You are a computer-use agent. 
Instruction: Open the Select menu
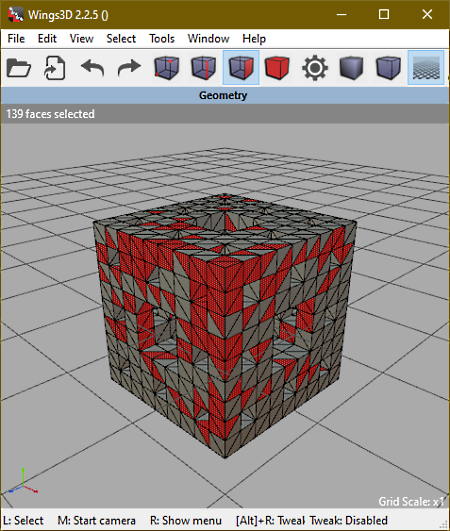pos(121,39)
